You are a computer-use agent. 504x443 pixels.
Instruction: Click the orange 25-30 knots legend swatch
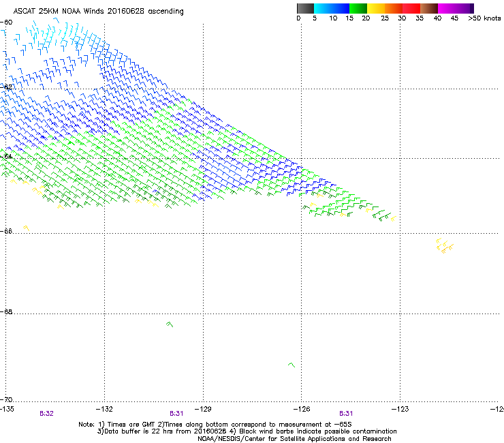pos(394,8)
